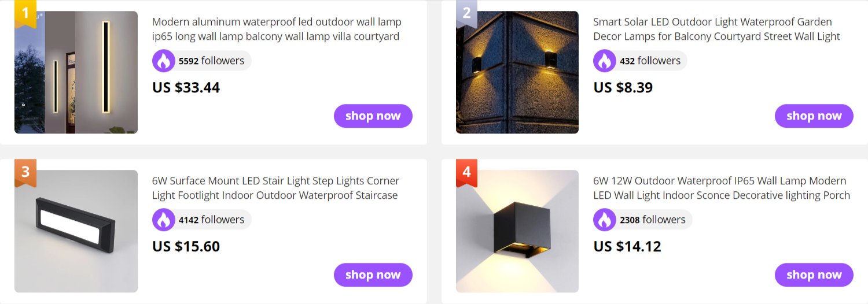Image resolution: width=868 pixels, height=304 pixels.
Task: Click the silver rank 2 ribbon badge
Action: [466, 13]
